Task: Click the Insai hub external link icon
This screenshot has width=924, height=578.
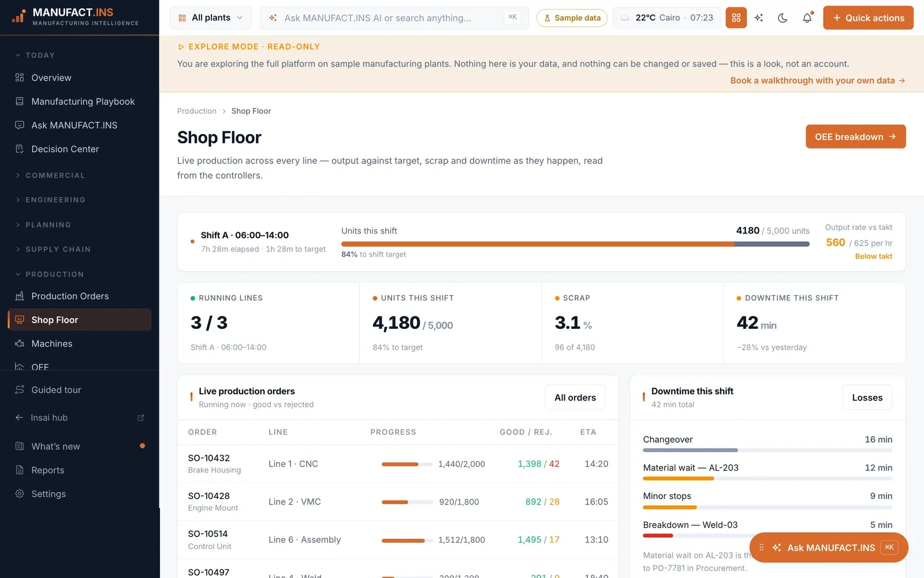Action: [141, 417]
